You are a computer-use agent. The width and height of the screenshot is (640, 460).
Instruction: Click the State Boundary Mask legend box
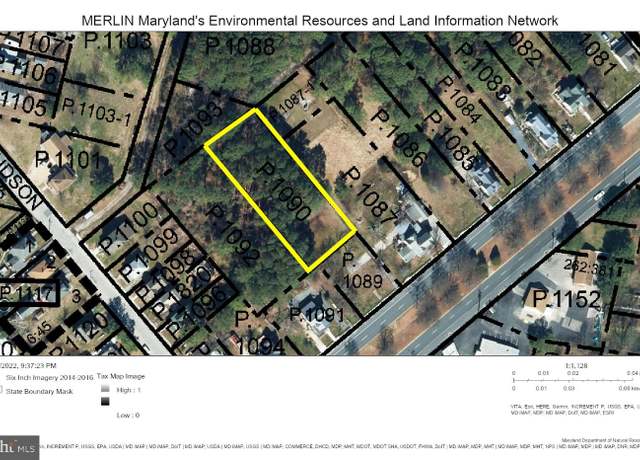[1, 390]
